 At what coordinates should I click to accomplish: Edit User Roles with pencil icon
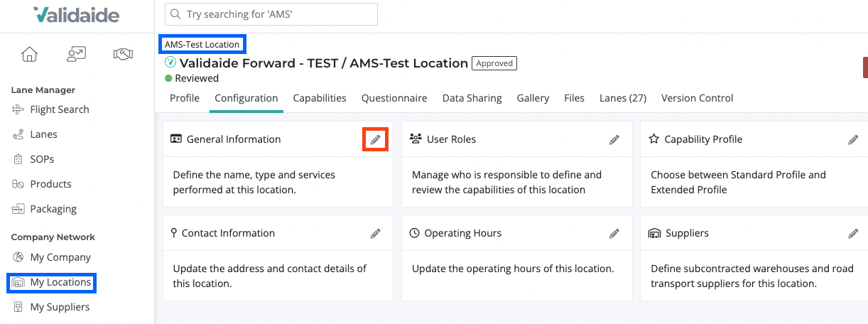tap(614, 140)
